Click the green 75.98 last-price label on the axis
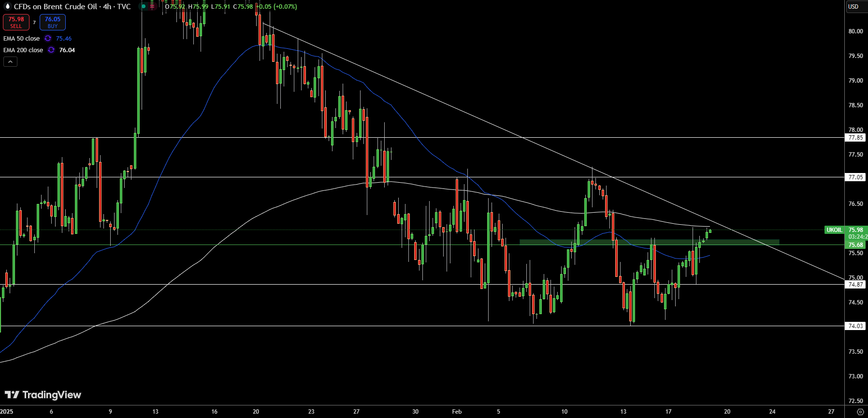This screenshot has width=868, height=418. click(x=856, y=230)
